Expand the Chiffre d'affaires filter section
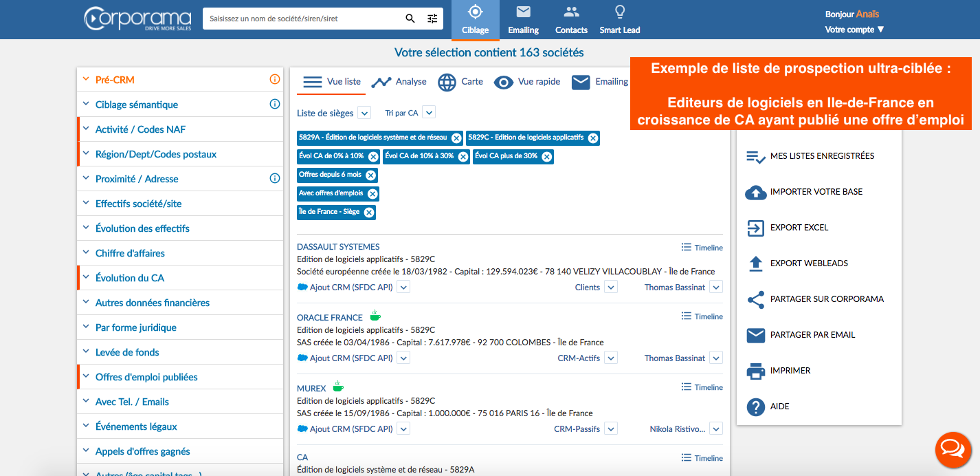This screenshot has width=980, height=476. pyautogui.click(x=130, y=253)
